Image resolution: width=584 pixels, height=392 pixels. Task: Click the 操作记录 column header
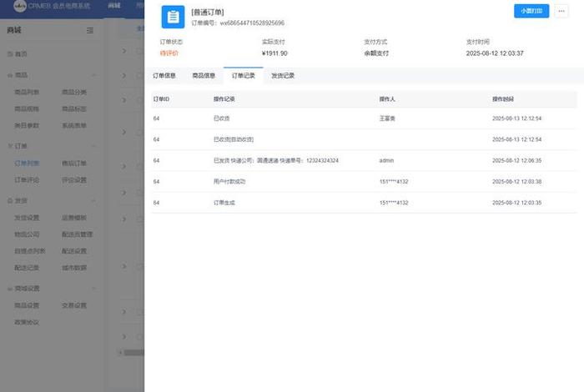click(224, 99)
